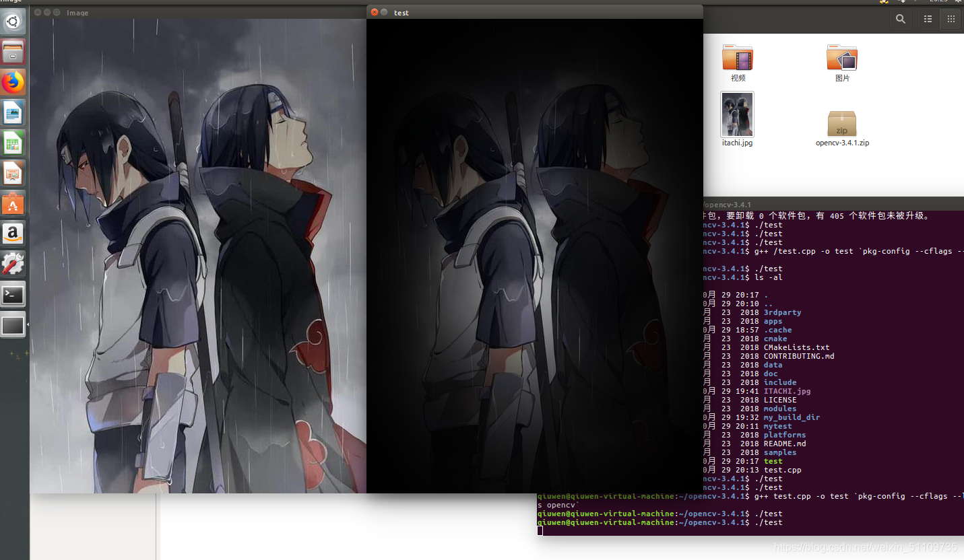Open the Files manager from the dock

pos(13,52)
